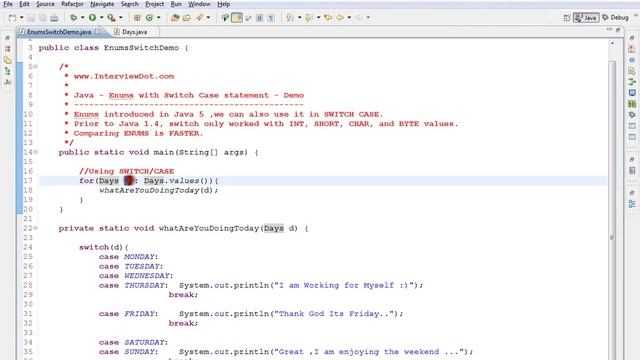Viewport: 640px width, 360px height.
Task: Open the Source menu
Action: click(45, 4)
